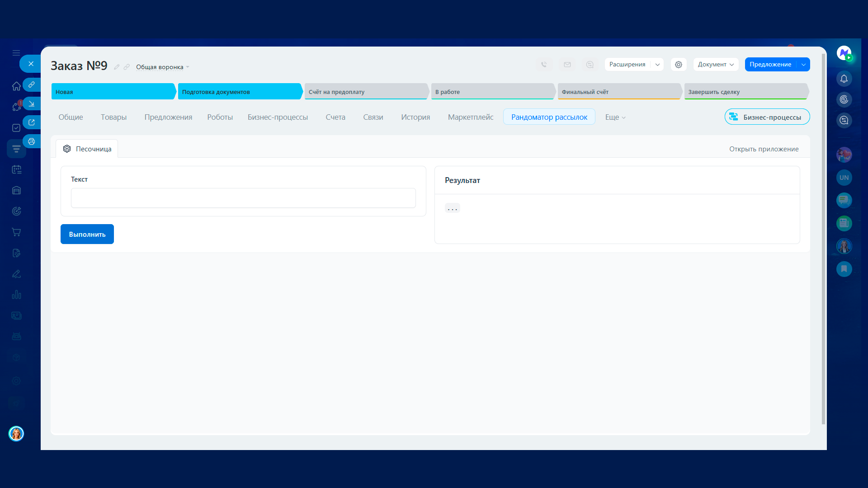
Task: Open the Документ dropdown
Action: click(716, 65)
